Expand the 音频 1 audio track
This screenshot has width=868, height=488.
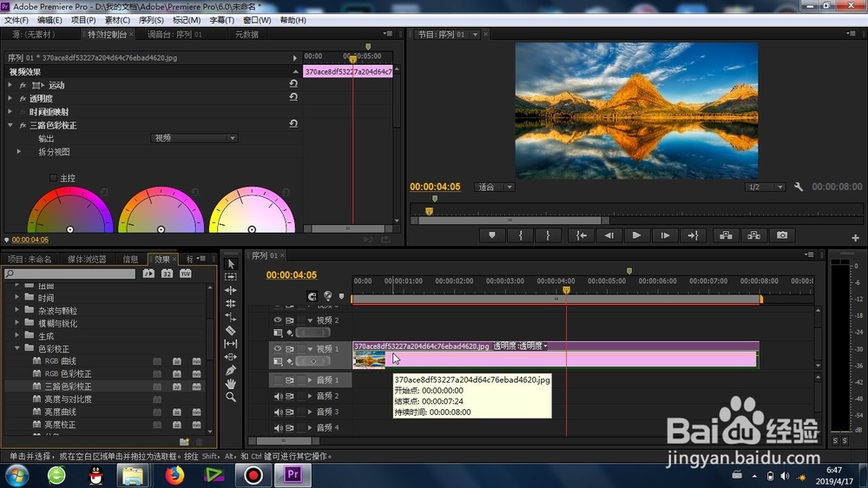coord(310,380)
